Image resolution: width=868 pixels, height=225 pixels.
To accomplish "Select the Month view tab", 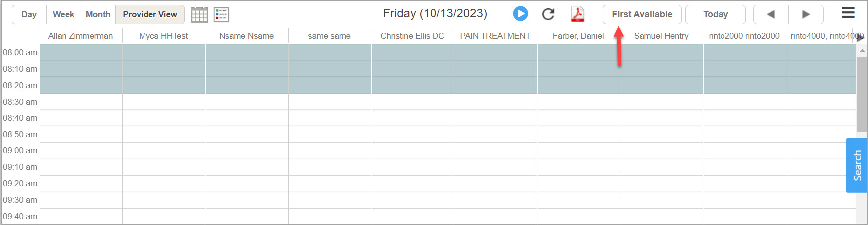I will (98, 14).
